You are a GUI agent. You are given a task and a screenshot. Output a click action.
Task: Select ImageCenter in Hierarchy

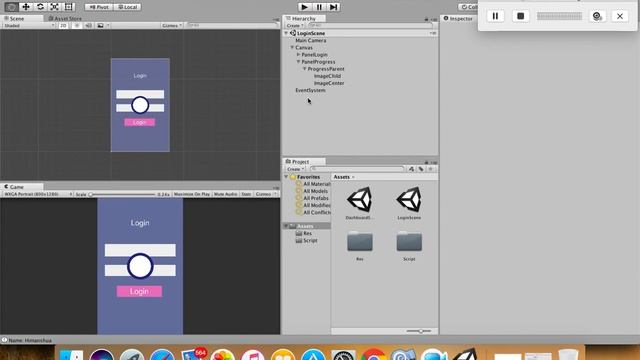[x=329, y=83]
